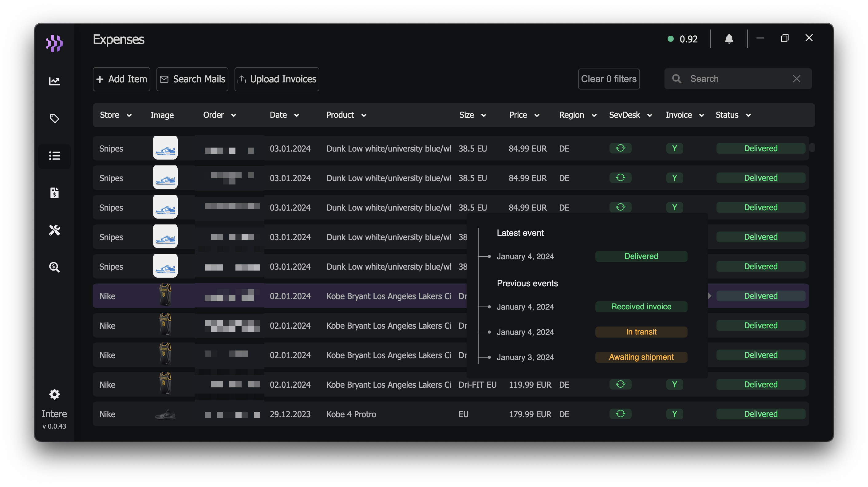This screenshot has width=868, height=487.
Task: Click SevDesk sync icon in first Snipes row
Action: point(620,148)
